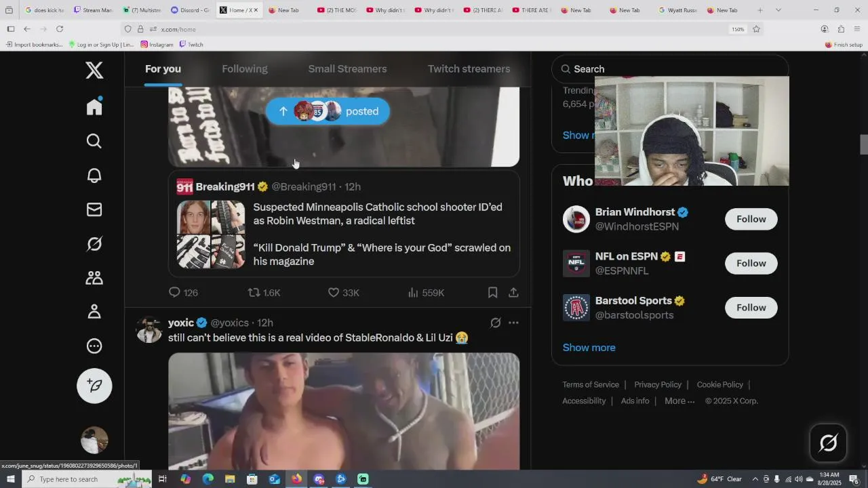The image size is (868, 488).
Task: Open a new browser tab
Action: pos(759,10)
